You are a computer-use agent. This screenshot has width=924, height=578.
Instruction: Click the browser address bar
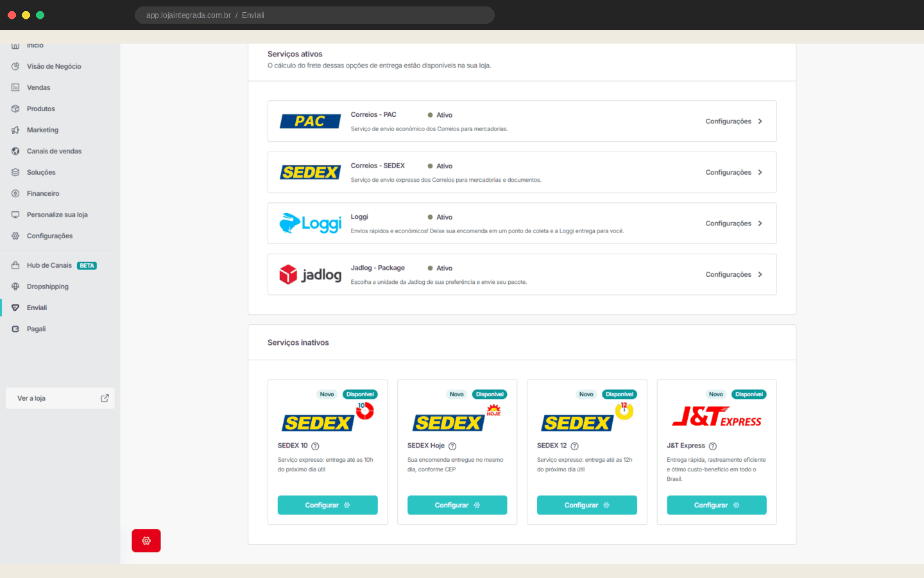click(314, 15)
